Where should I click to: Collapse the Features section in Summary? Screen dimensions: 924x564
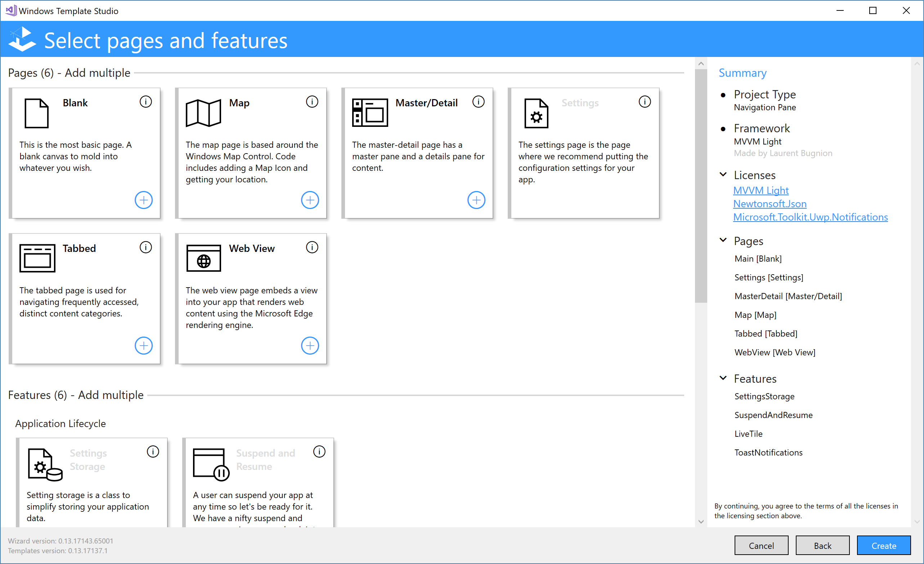[x=723, y=378]
